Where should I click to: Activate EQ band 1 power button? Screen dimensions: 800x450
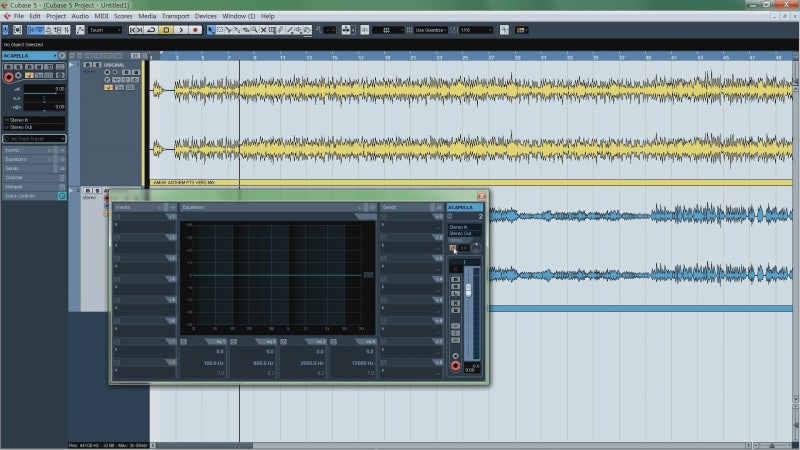point(183,342)
